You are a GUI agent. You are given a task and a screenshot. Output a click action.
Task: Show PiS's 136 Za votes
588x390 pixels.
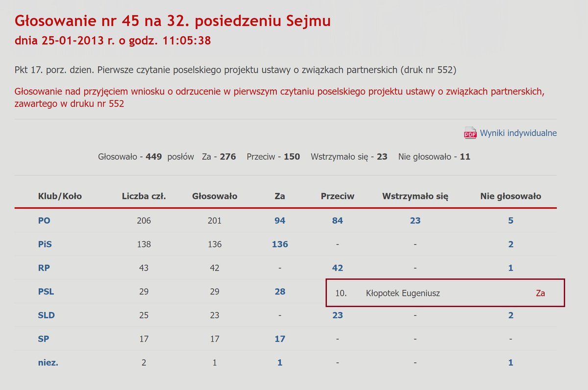pyautogui.click(x=280, y=244)
